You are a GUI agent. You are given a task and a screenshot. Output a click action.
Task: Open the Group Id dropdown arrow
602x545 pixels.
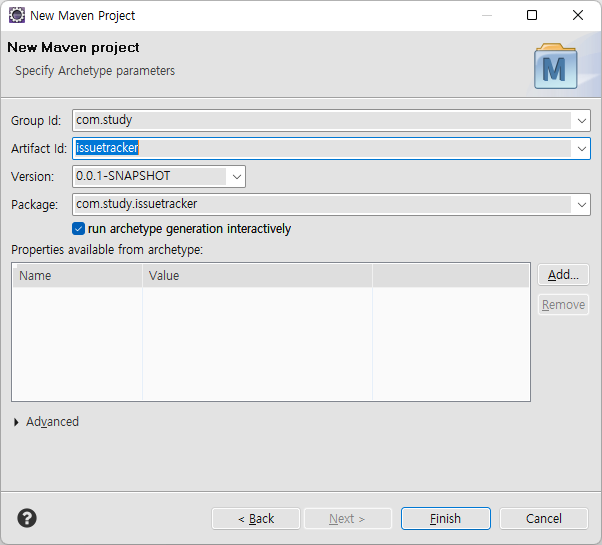click(581, 121)
